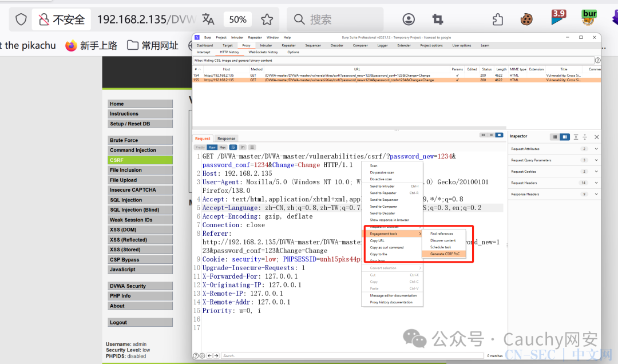Select Copy as curl command
Screen dimensions: 618x364
[392, 248]
